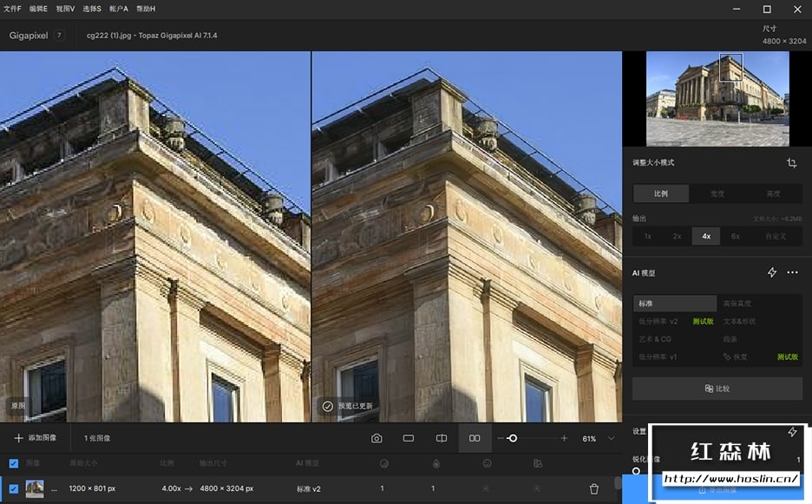Toggle the select-all images checkbox
812x504 pixels.
[x=13, y=463]
